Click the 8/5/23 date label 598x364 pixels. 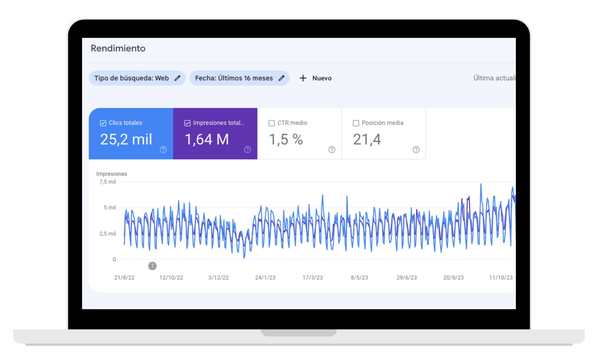click(359, 277)
